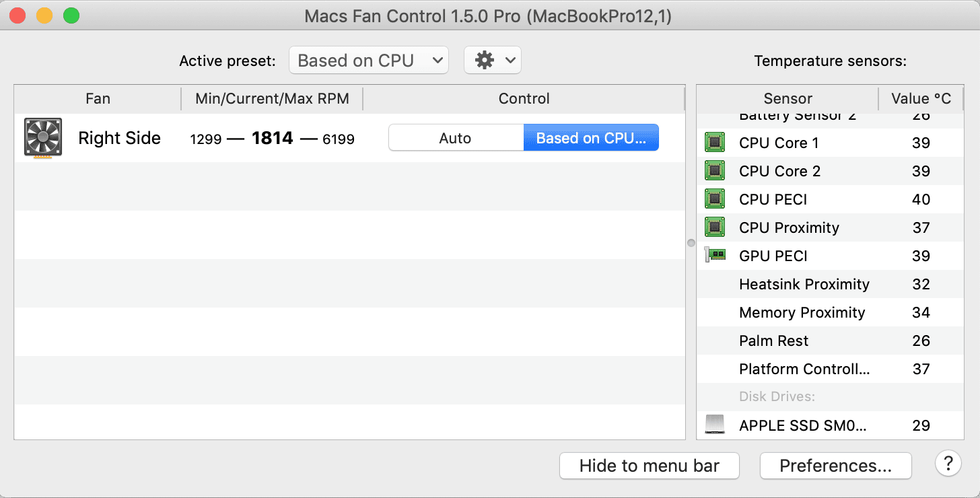Click the CPU Core 1 chip icon
980x498 pixels.
714,142
